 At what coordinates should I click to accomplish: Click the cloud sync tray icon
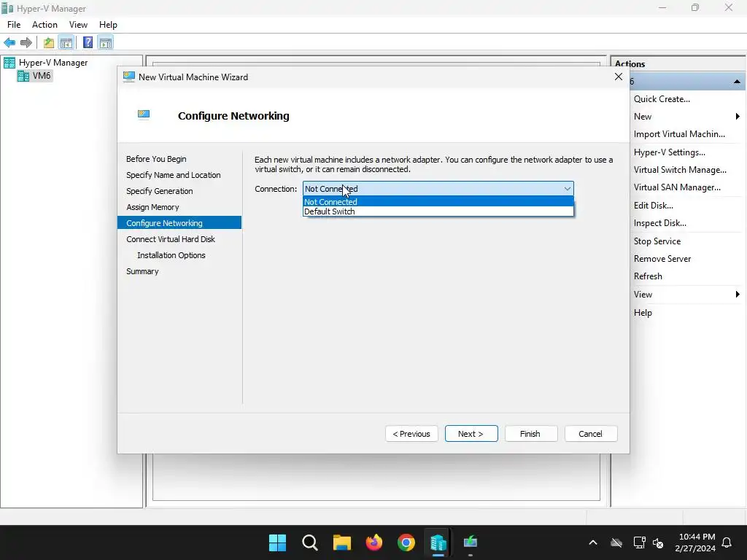tap(616, 542)
